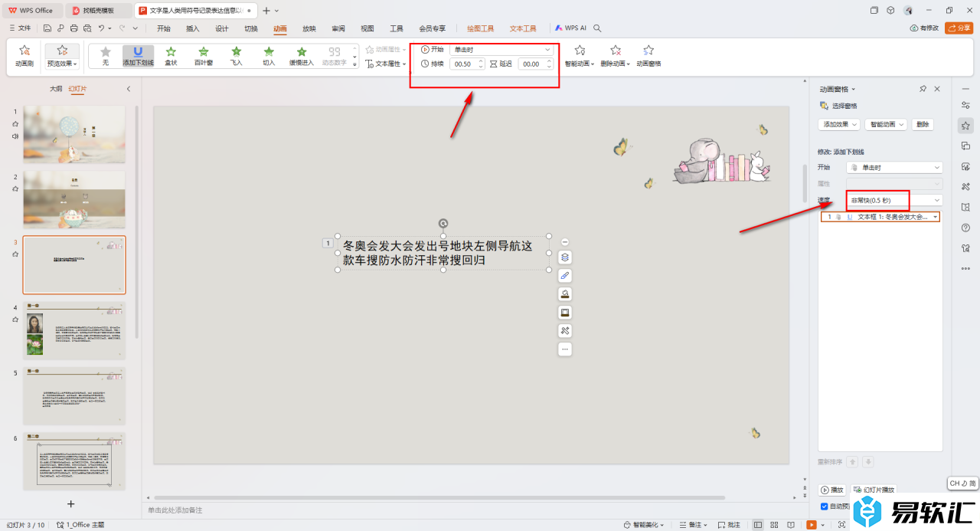
Task: Click the preview effect (预览效果) star icon
Action: (62, 51)
